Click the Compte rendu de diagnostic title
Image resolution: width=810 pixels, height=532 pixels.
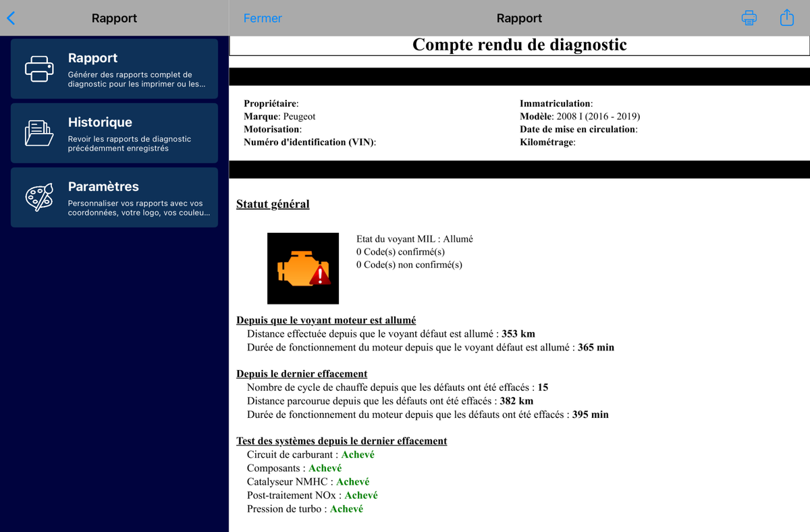(519, 45)
